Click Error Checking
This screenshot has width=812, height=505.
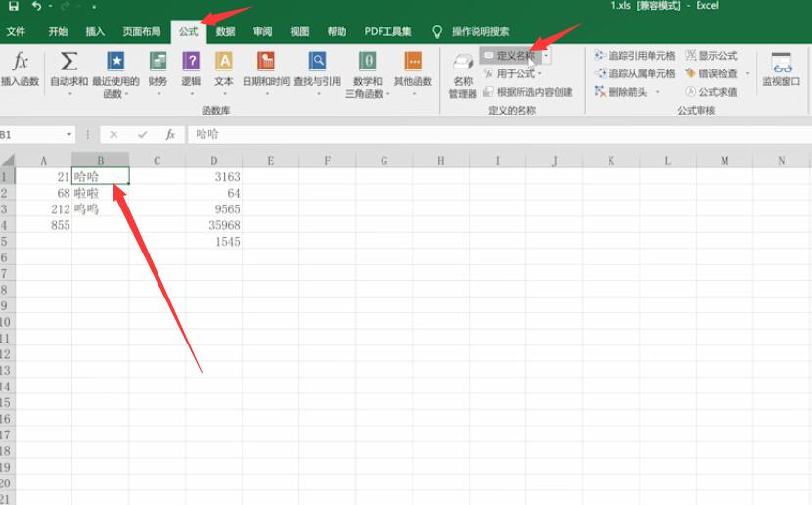click(x=711, y=74)
